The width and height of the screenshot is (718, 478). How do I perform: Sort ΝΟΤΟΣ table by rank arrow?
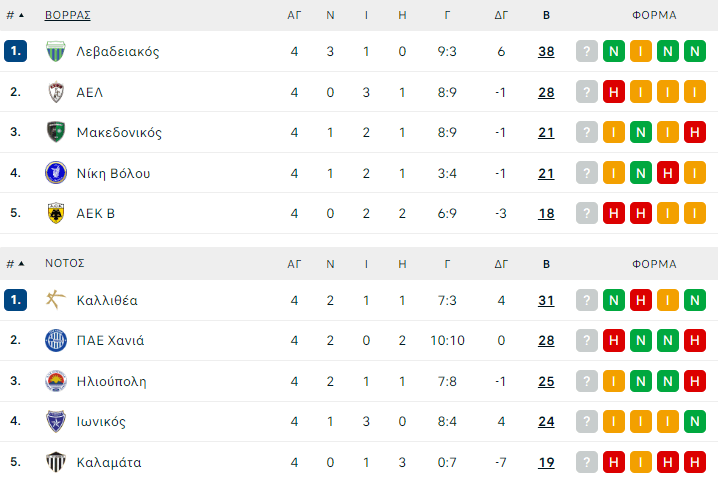21,264
